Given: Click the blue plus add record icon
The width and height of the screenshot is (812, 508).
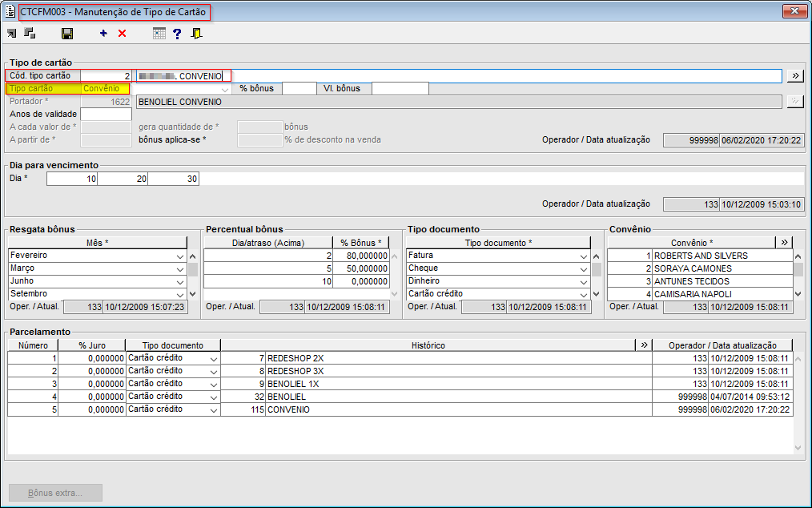Looking at the screenshot, I should (103, 34).
